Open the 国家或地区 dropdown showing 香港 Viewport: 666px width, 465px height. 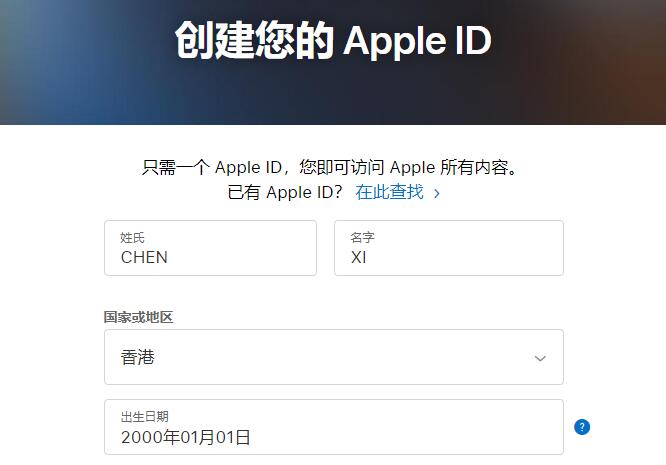334,357
